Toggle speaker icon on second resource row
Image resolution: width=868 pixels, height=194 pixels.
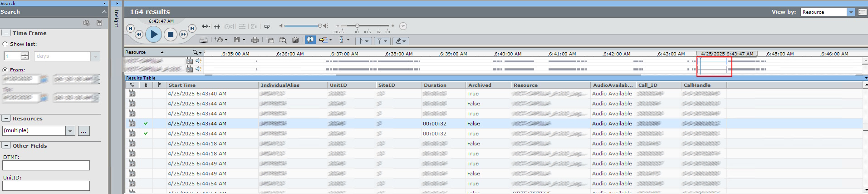[x=198, y=69]
